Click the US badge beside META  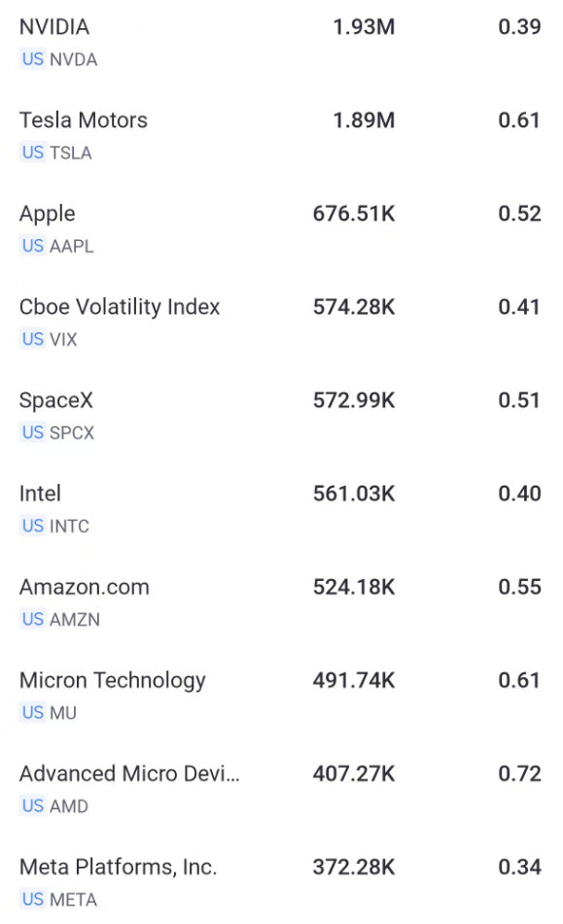point(33,900)
